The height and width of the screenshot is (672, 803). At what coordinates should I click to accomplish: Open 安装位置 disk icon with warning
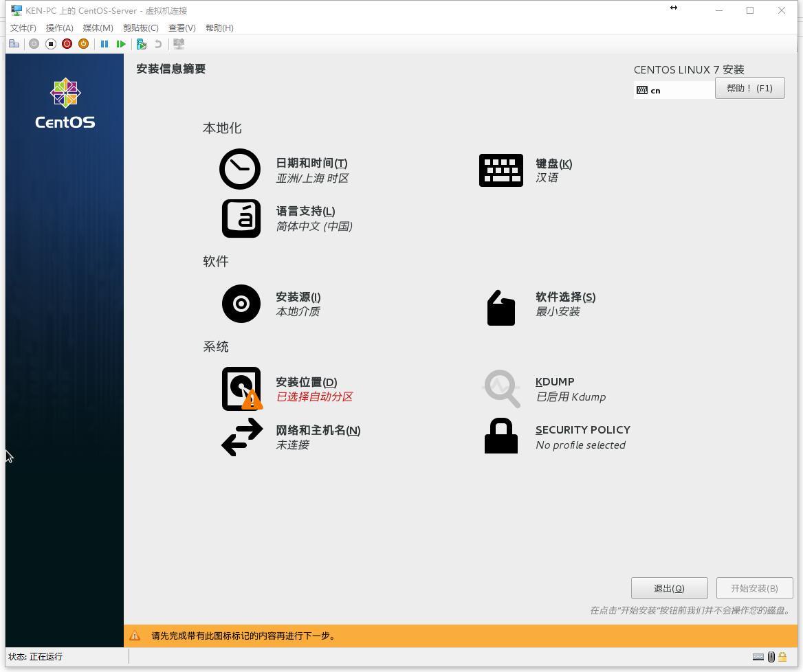tap(242, 389)
